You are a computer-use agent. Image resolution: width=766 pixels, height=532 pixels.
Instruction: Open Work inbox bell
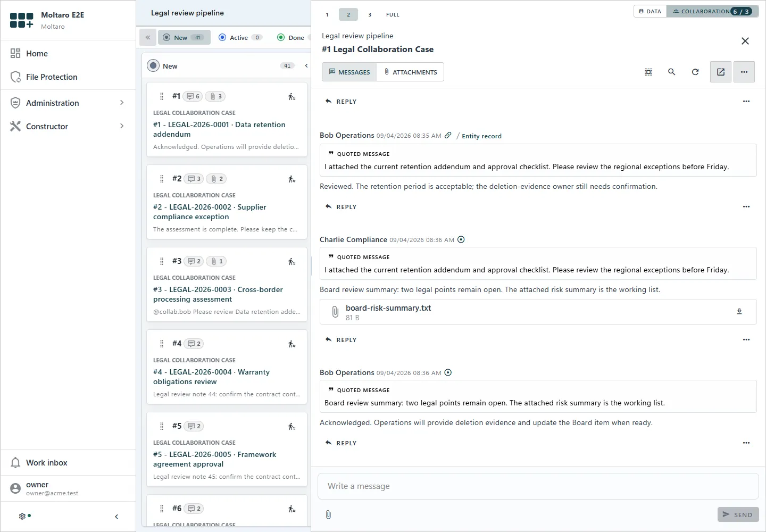click(16, 463)
